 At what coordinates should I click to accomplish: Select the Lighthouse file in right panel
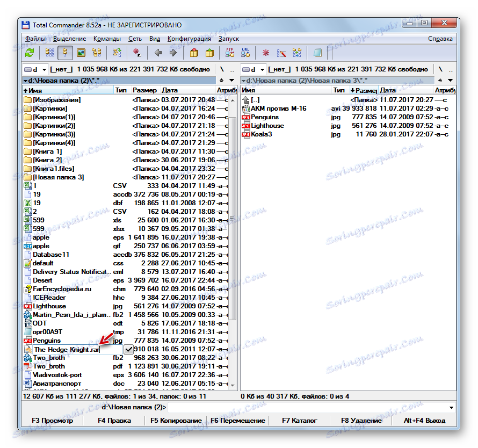[x=348, y=126]
